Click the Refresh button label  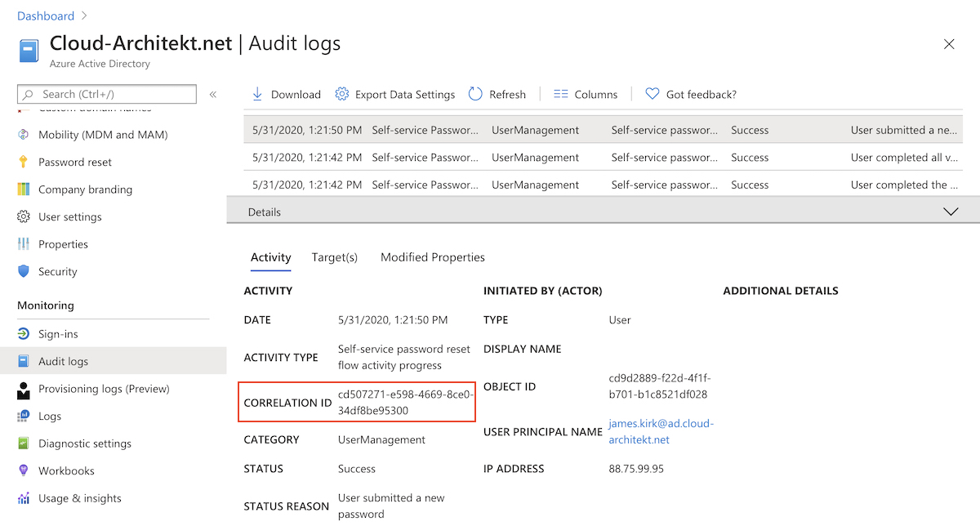tap(508, 95)
